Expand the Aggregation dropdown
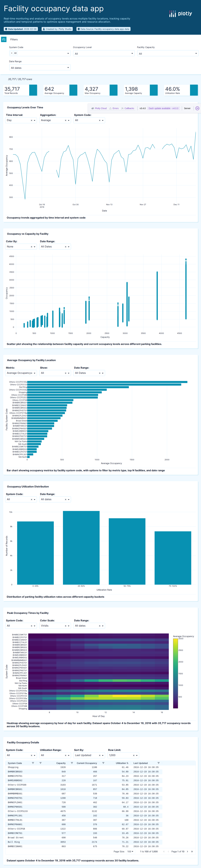The height and width of the screenshot is (868, 201). tap(68, 120)
